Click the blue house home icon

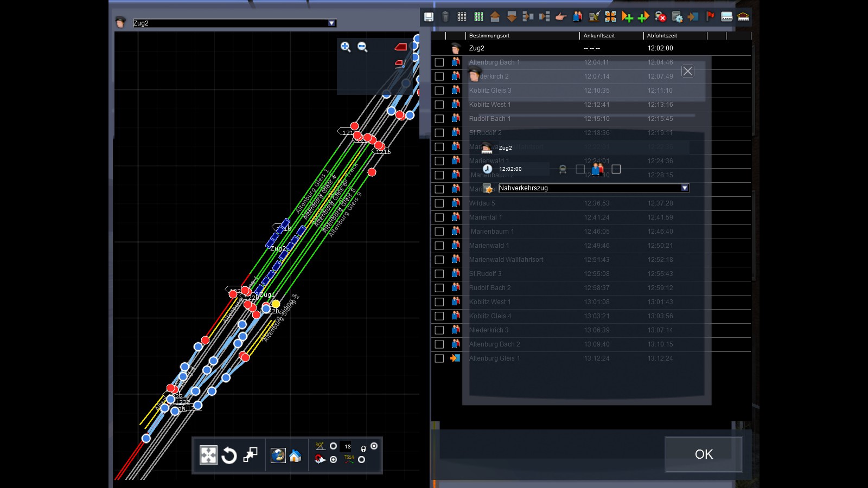(x=295, y=455)
